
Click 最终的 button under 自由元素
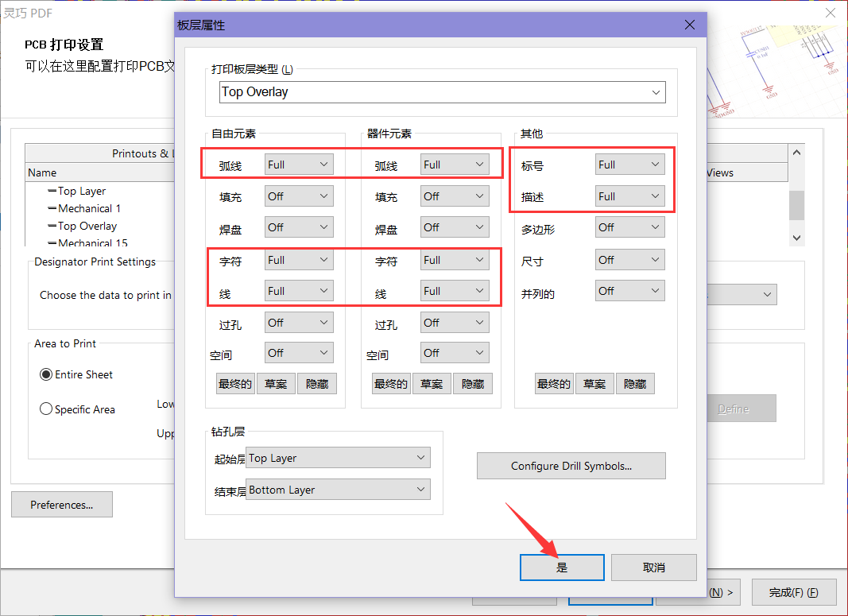pyautogui.click(x=235, y=383)
